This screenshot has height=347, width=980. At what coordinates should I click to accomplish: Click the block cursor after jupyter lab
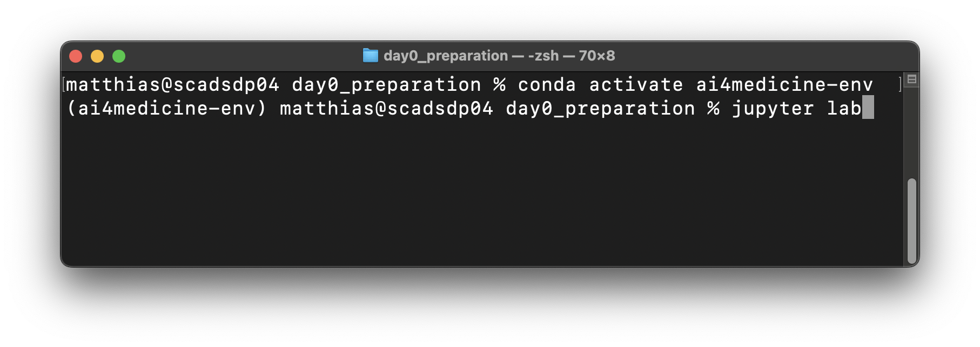868,108
